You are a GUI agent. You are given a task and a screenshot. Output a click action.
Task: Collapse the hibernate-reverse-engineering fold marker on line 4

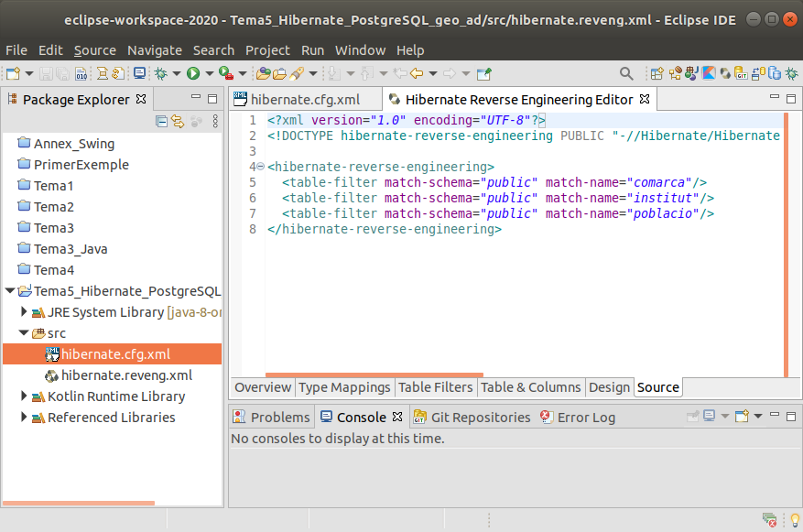[260, 167]
